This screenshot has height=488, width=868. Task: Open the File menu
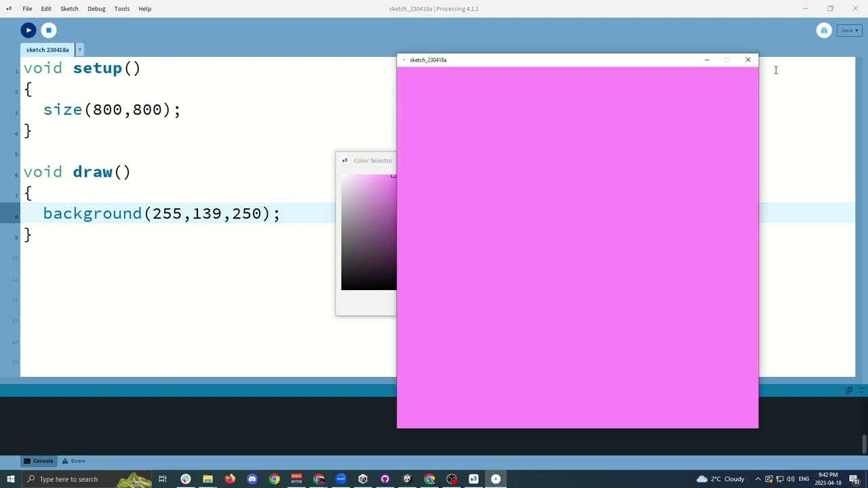(x=27, y=9)
